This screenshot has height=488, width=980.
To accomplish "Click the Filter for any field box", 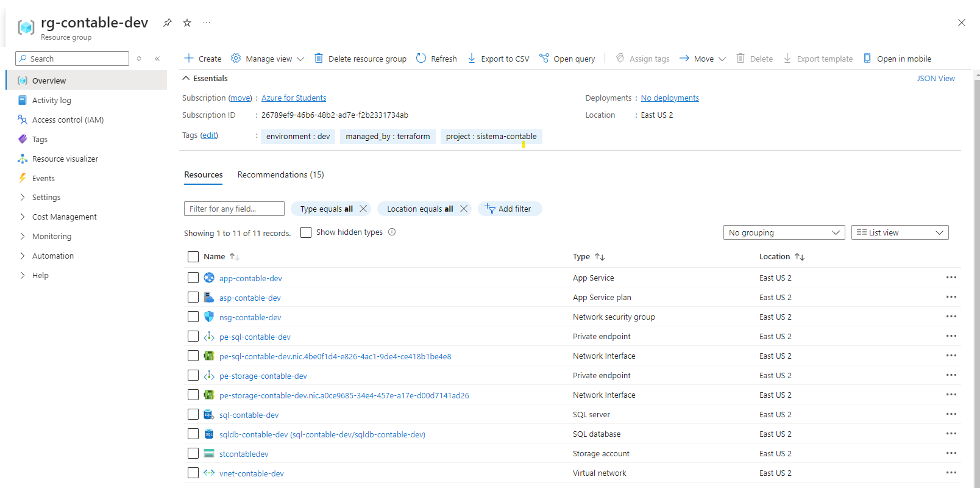I will 234,209.
